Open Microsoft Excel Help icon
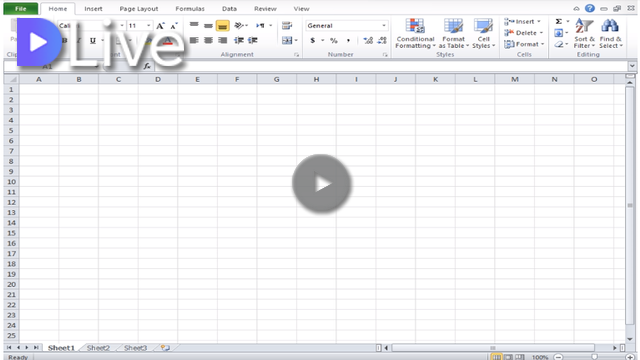This screenshot has width=640, height=360. click(589, 8)
